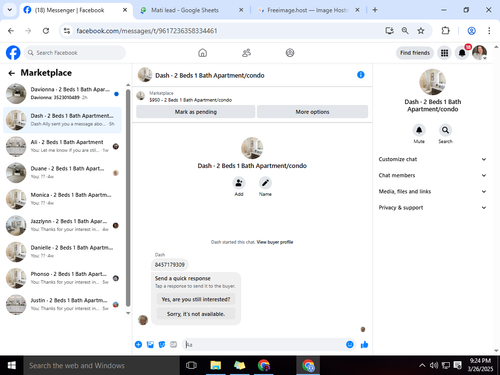Viewport: 500px width, 375px height.
Task: Click the browser address bar URL
Action: tap(147, 31)
